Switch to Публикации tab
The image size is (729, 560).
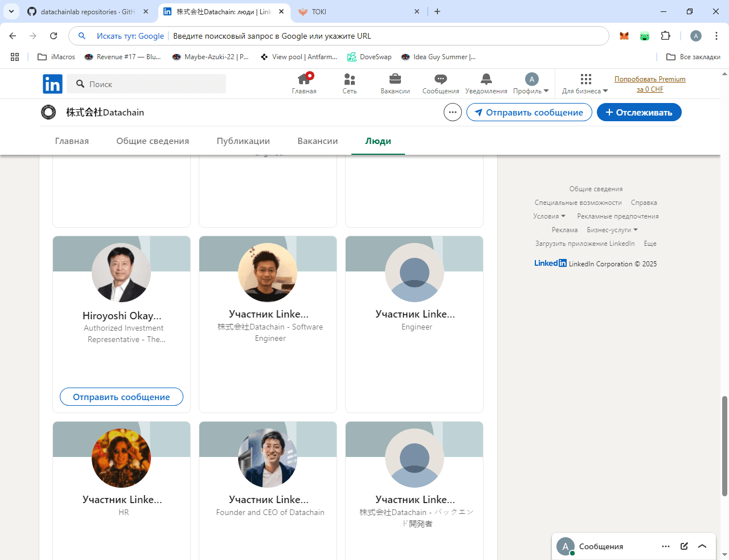point(243,141)
